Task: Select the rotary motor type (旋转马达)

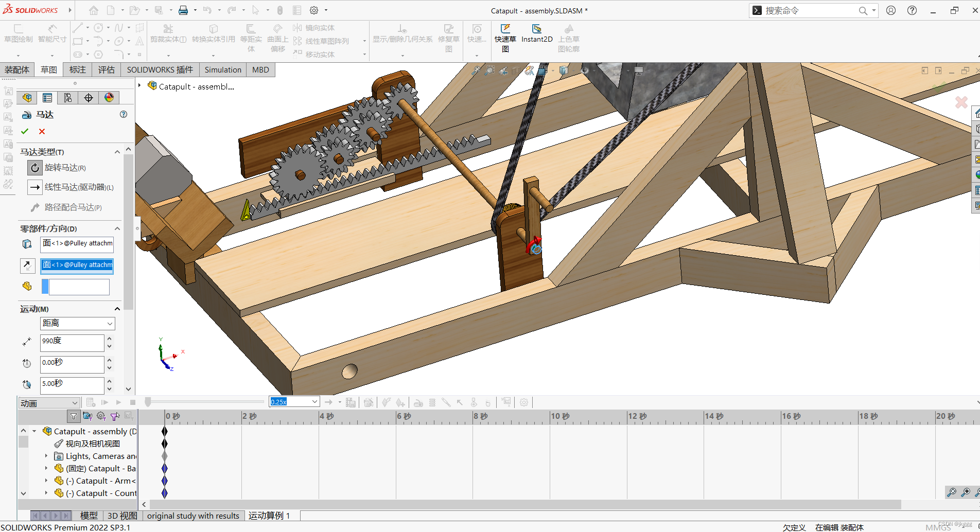Action: [34, 168]
